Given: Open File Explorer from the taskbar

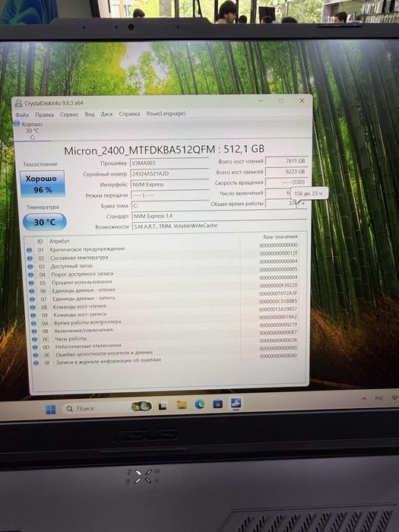Looking at the screenshot, I should (x=182, y=405).
